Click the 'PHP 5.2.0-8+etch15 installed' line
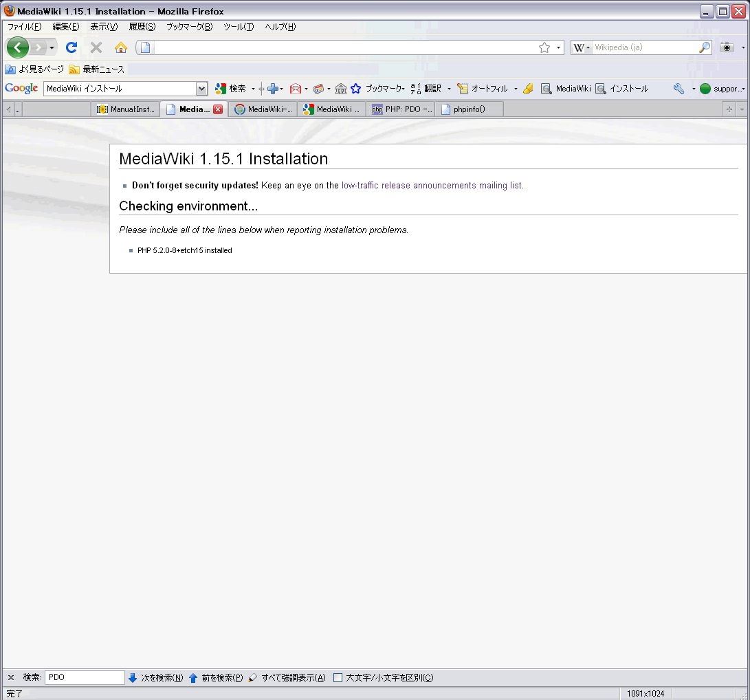This screenshot has width=750, height=700. coord(185,251)
